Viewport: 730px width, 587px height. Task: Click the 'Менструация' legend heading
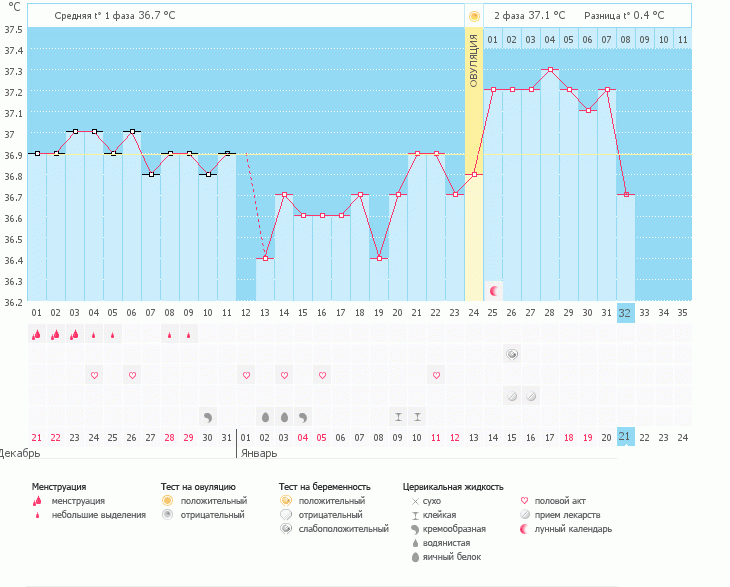[x=59, y=487]
